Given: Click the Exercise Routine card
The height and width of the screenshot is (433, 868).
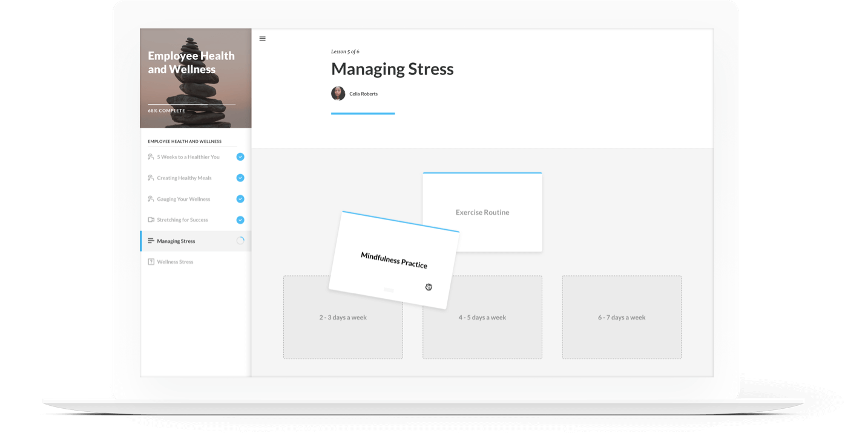Looking at the screenshot, I should (x=482, y=212).
